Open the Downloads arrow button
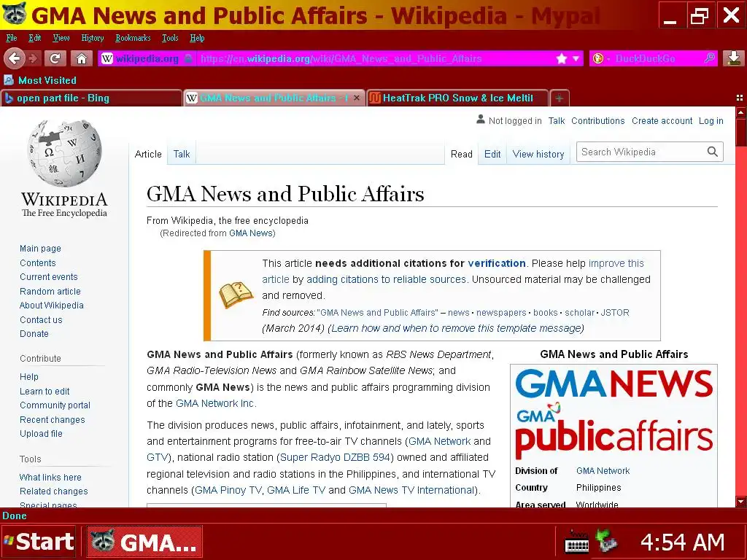The height and width of the screenshot is (560, 747). pyautogui.click(x=734, y=58)
